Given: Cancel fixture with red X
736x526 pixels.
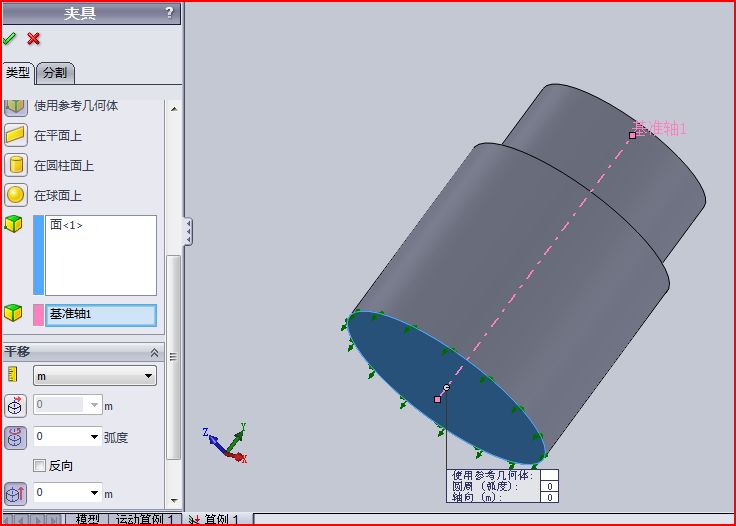Looking at the screenshot, I should pyautogui.click(x=33, y=38).
